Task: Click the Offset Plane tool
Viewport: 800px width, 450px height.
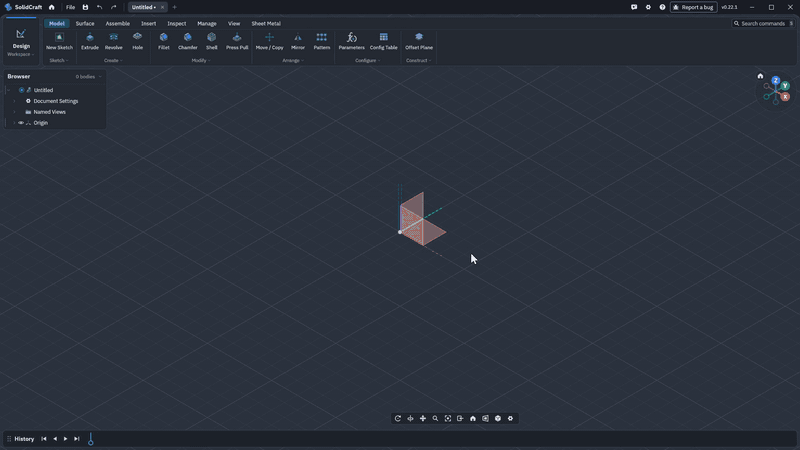Action: (419, 41)
